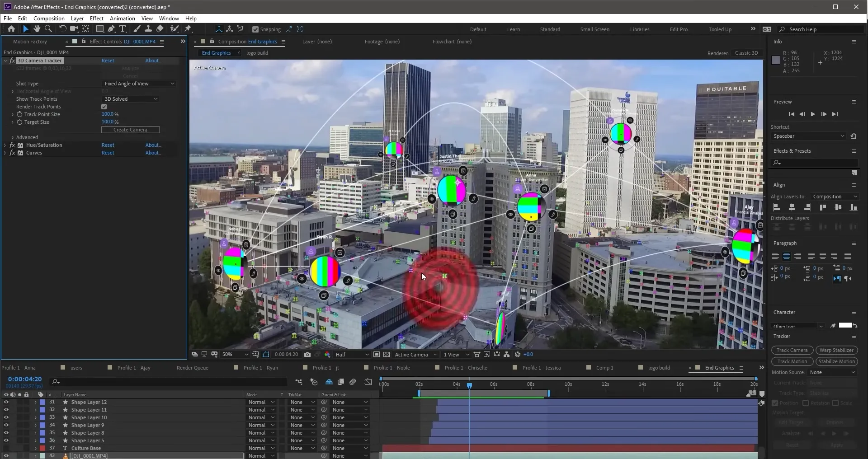This screenshot has height=459, width=868.
Task: Select the Rotation tool
Action: click(x=62, y=29)
